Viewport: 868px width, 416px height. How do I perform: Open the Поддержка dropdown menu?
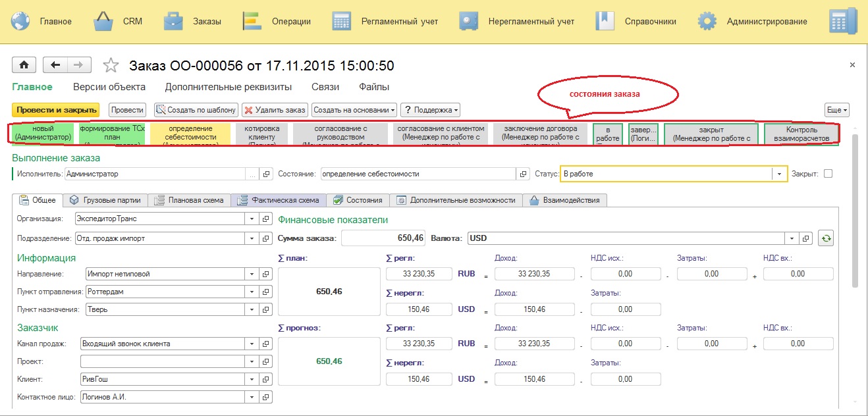[430, 110]
